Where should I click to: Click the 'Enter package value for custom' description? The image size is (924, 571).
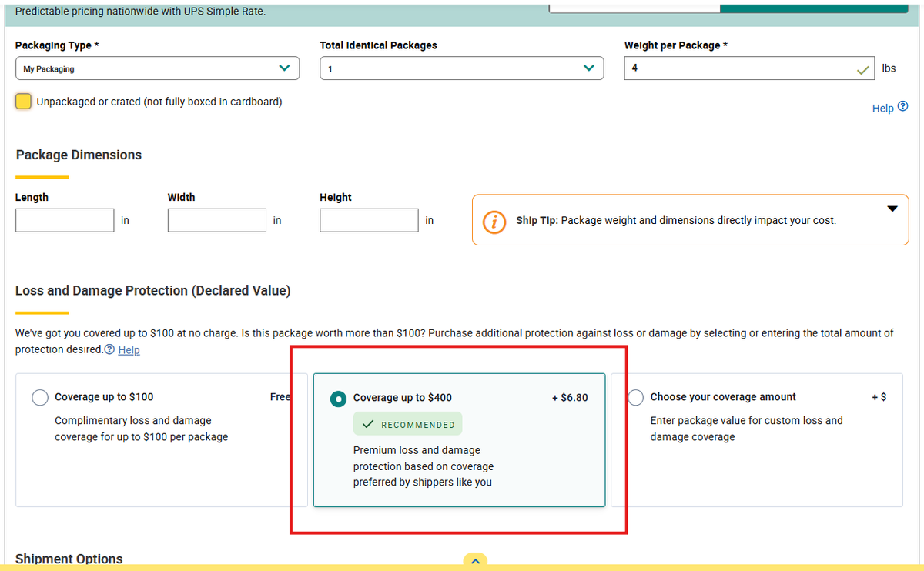pos(746,429)
